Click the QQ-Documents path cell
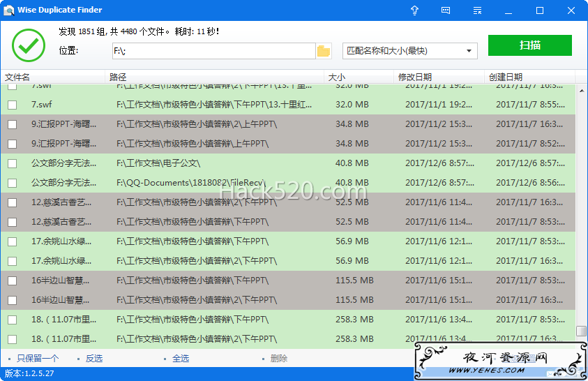This screenshot has height=381, width=588. click(x=191, y=183)
